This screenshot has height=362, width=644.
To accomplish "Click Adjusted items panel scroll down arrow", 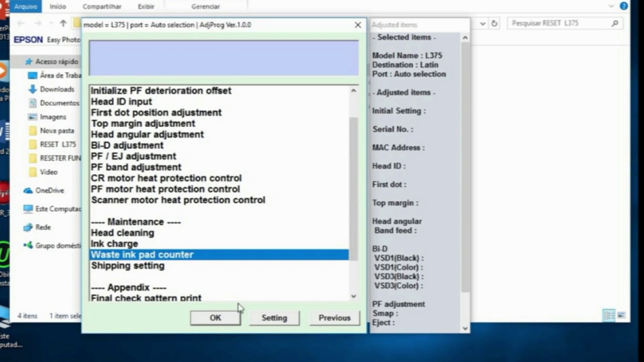I will (x=465, y=328).
